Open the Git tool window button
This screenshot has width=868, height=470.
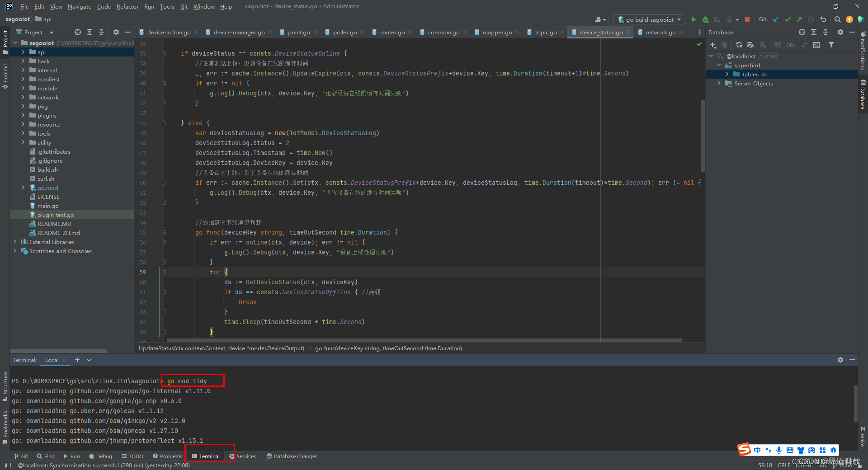tap(21, 456)
